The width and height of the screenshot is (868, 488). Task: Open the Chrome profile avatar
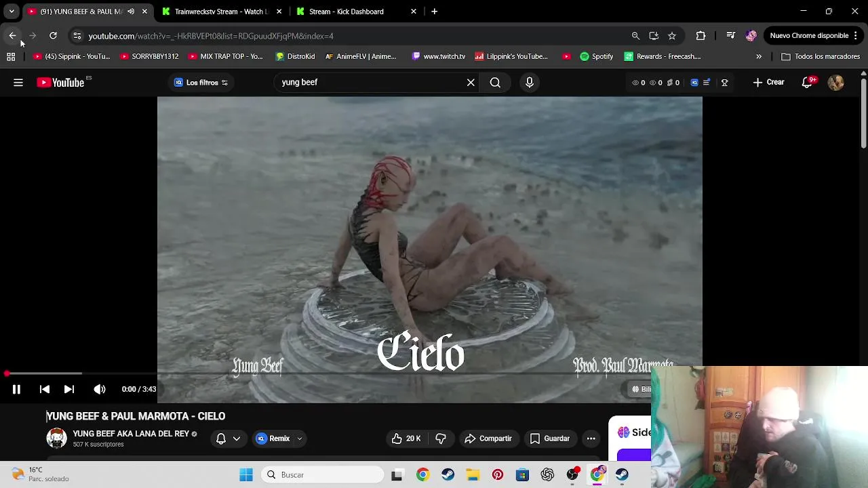(751, 36)
